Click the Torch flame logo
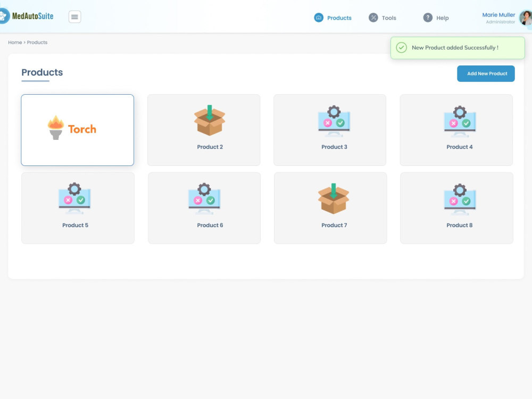 pos(56,128)
